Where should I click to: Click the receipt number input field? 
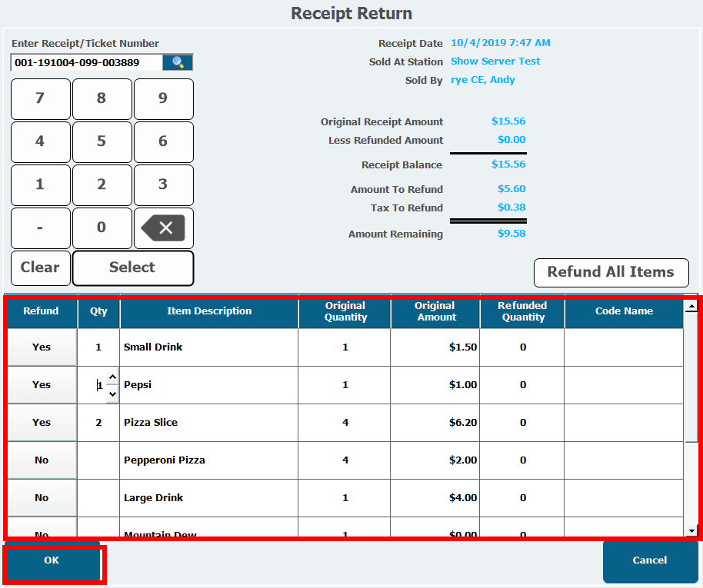point(86,63)
